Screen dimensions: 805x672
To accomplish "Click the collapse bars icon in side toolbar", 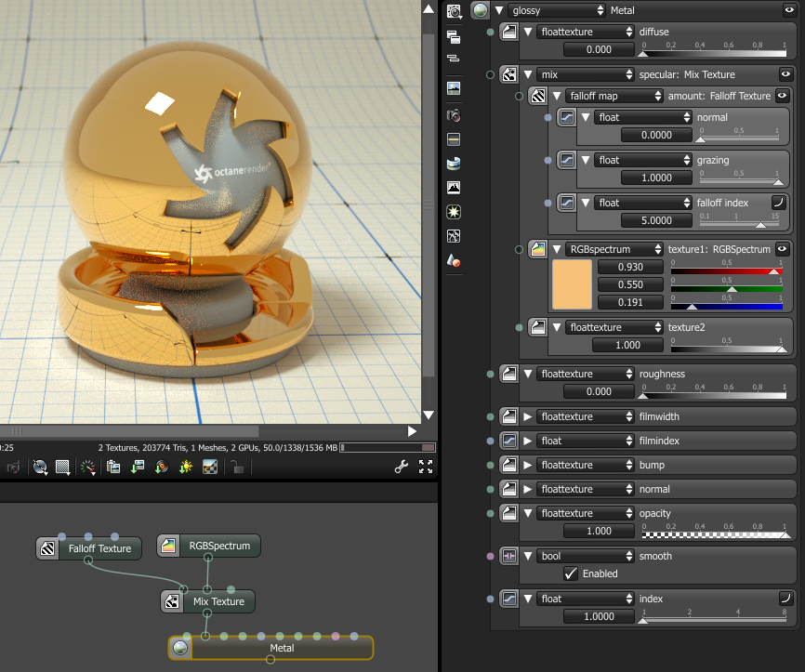I will pyautogui.click(x=454, y=58).
